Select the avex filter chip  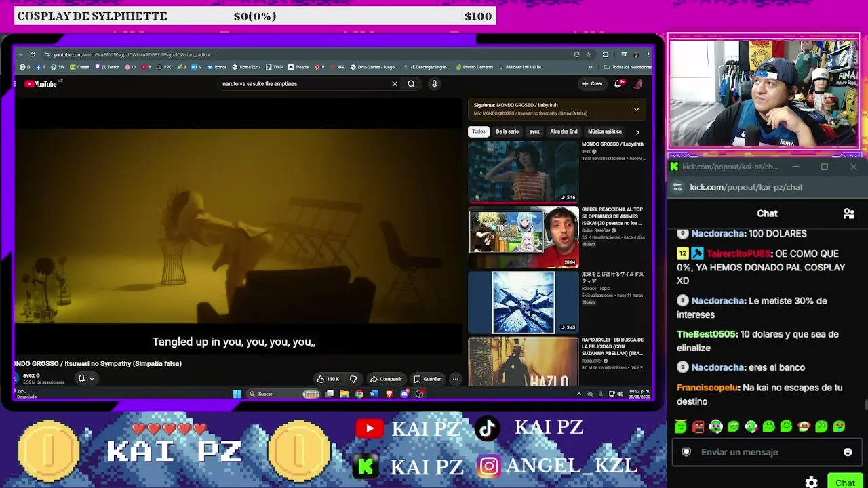pos(534,131)
